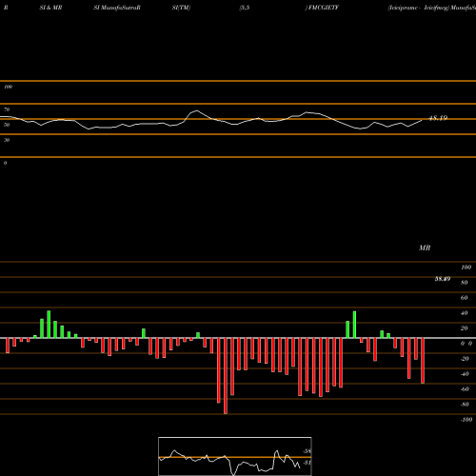This screenshot has width=476, height=476.
Task: Click the 58 label inside mini chart
Action: tap(307, 451)
